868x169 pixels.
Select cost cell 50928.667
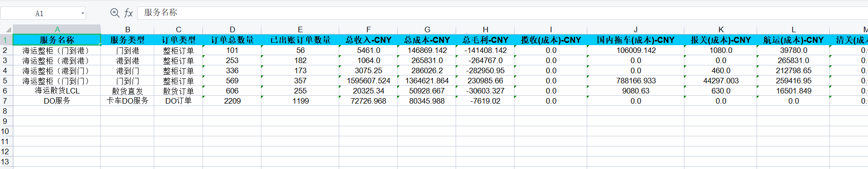[x=427, y=91]
